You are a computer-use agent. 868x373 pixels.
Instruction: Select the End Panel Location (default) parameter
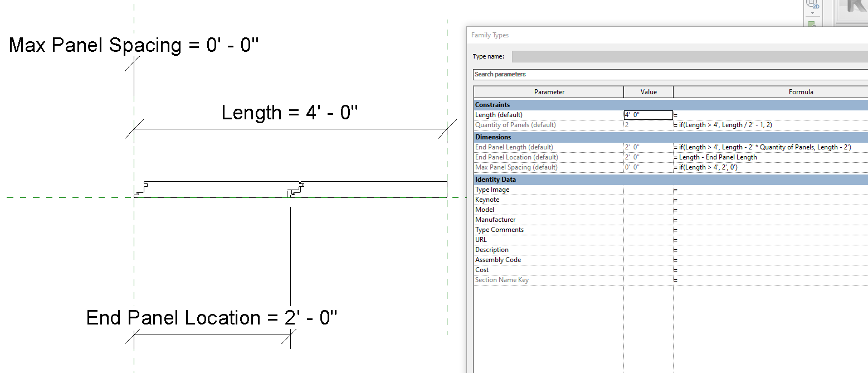click(x=516, y=157)
